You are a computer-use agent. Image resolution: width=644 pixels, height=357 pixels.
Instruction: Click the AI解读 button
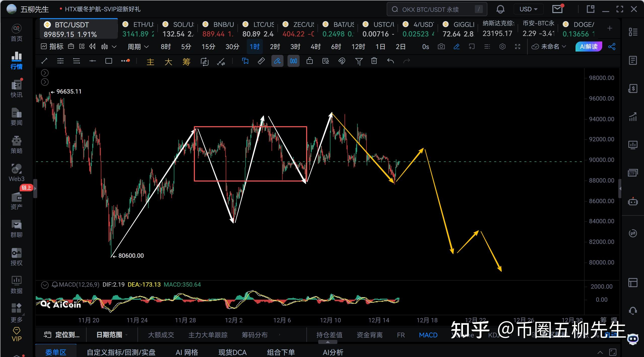click(x=588, y=47)
